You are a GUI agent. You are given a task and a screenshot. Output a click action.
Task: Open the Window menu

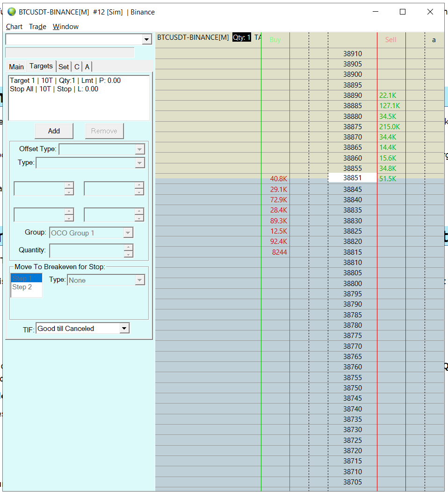click(65, 27)
